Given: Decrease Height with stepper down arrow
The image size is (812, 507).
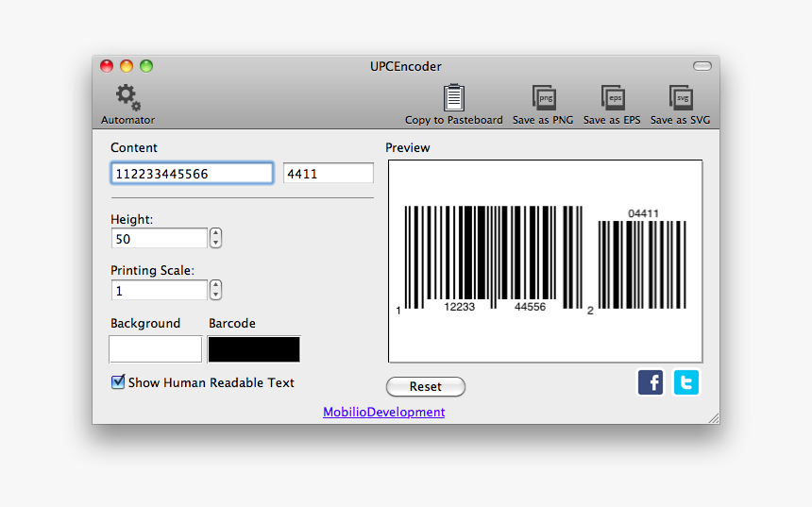Looking at the screenshot, I should (x=216, y=243).
